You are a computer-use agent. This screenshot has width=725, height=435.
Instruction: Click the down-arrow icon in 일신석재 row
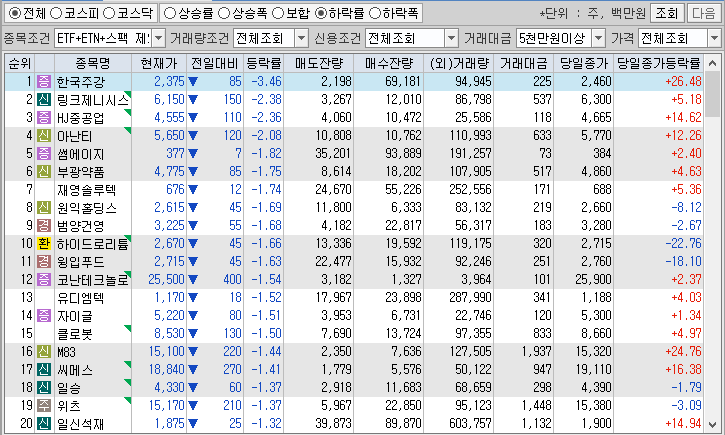point(193,424)
